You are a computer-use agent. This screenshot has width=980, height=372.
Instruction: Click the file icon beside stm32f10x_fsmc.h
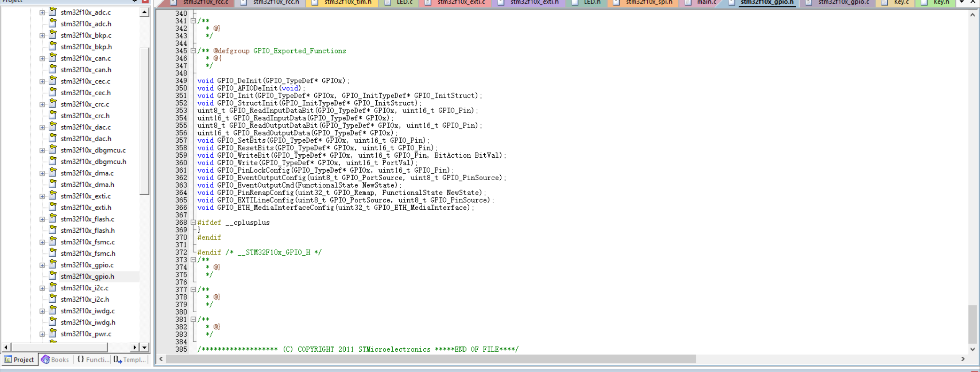pyautogui.click(x=53, y=253)
